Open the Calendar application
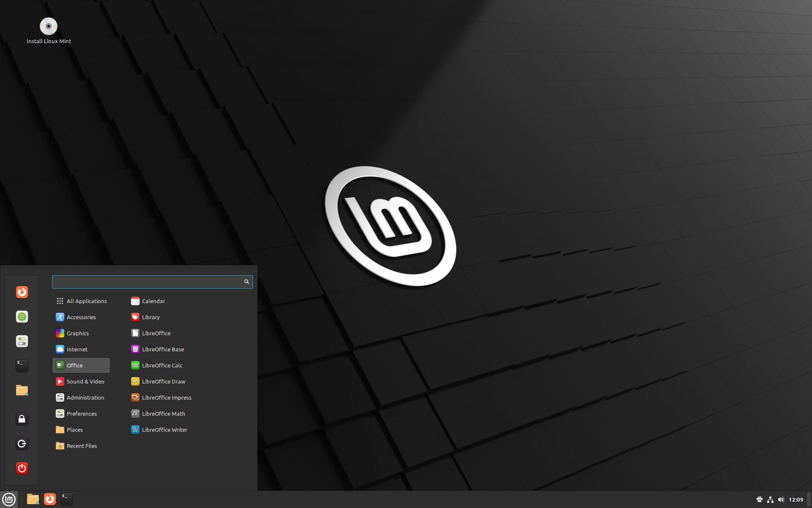 pyautogui.click(x=153, y=301)
